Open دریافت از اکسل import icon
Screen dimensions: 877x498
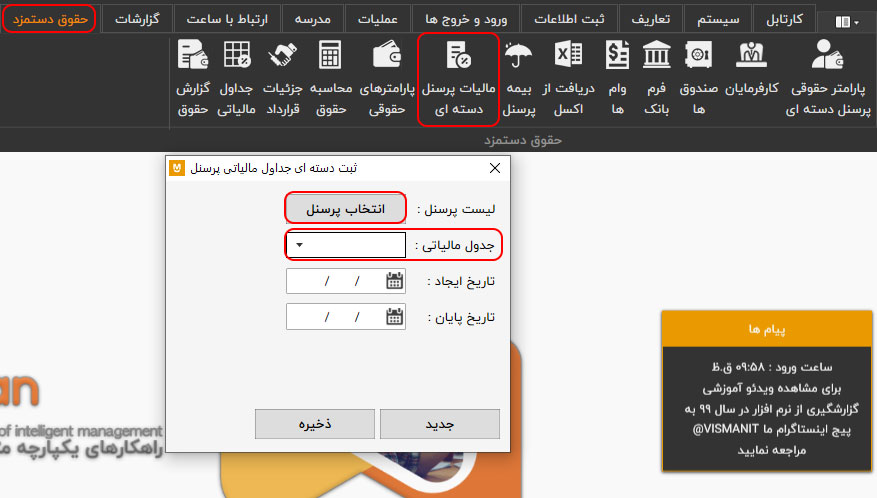[x=568, y=77]
